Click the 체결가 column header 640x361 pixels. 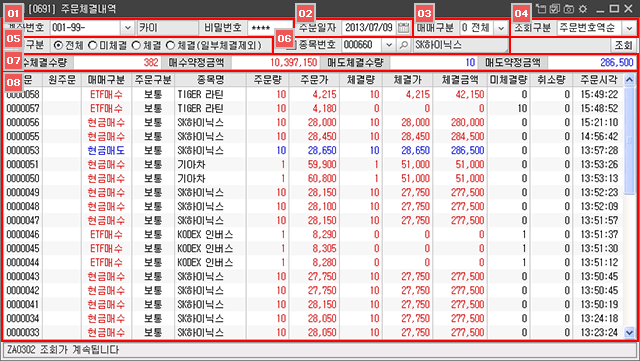pyautogui.click(x=407, y=80)
